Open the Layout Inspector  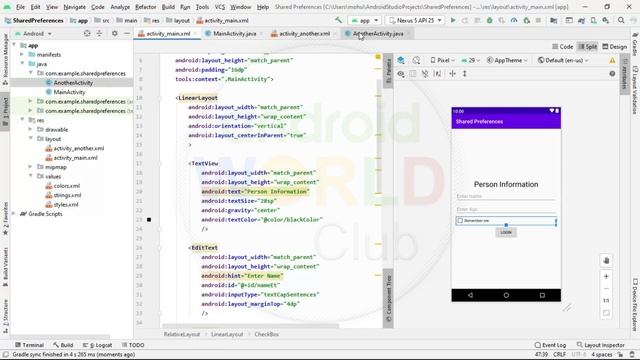(x=600, y=345)
